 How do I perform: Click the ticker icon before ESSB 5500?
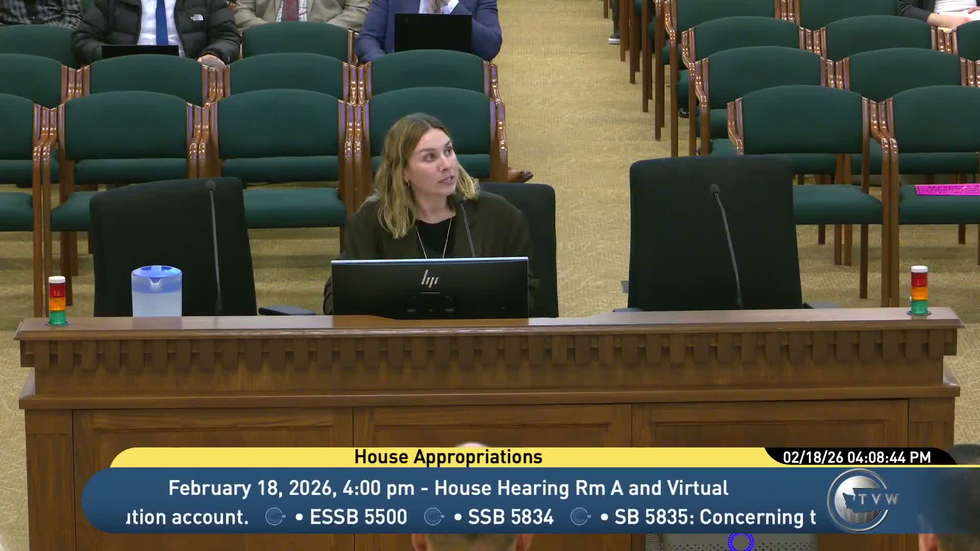[275, 517]
